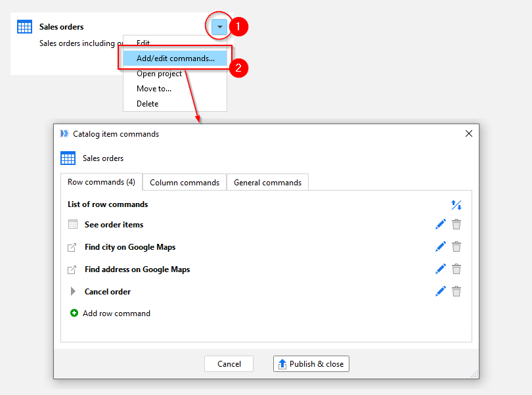Viewport: 532px width, 395px height.
Task: Delete Find address on Google Maps command
Action: 456,269
